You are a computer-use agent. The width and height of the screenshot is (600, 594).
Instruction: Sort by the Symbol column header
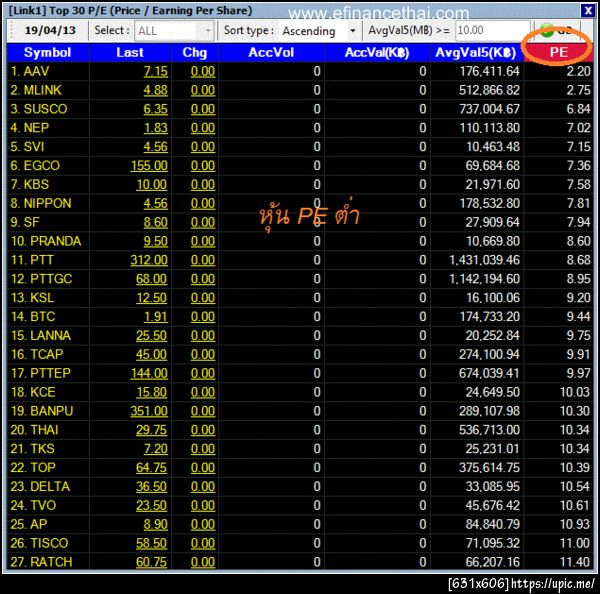(47, 52)
